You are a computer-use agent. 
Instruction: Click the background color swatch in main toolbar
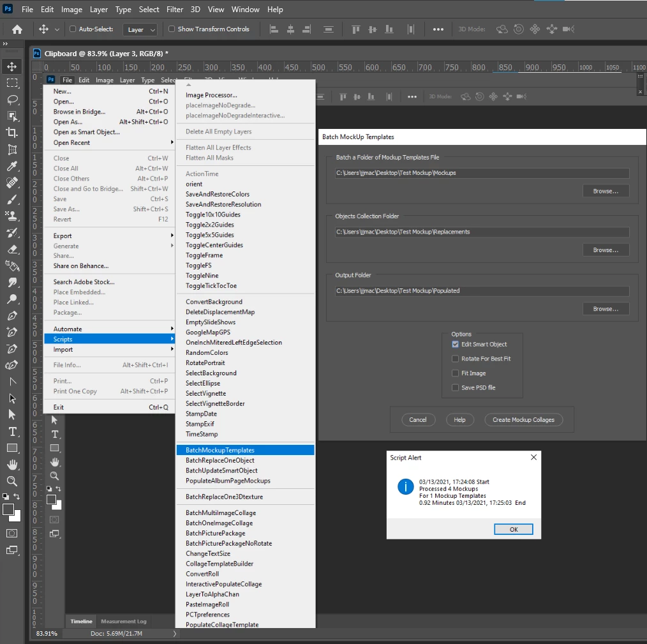(17, 518)
